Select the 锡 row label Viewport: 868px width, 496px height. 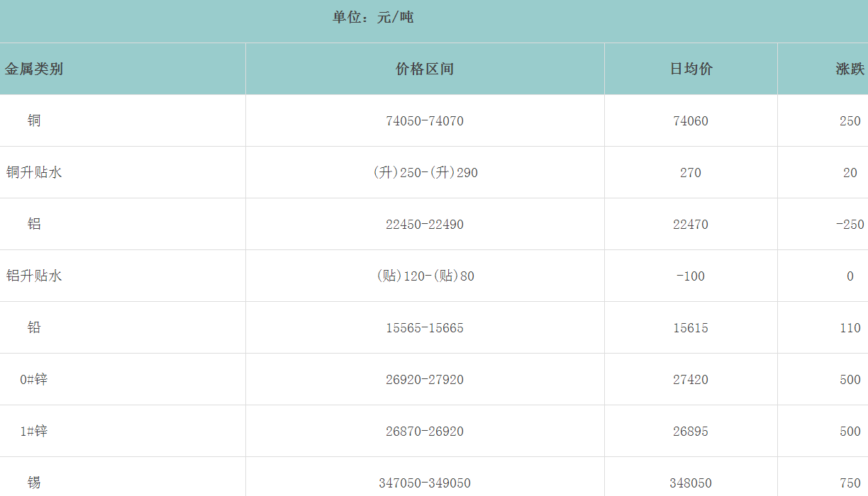pyautogui.click(x=34, y=483)
